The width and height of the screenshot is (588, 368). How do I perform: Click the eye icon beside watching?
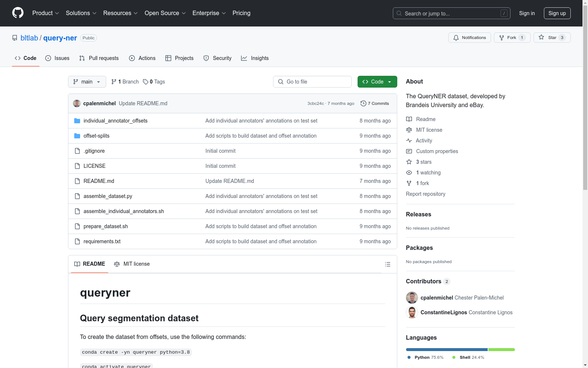tap(409, 173)
